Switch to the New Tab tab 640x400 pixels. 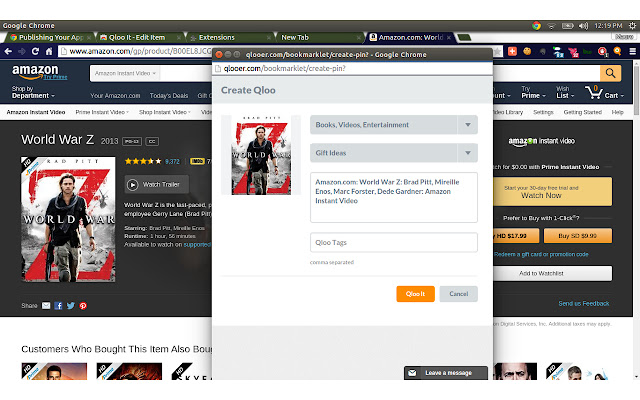tap(320, 38)
